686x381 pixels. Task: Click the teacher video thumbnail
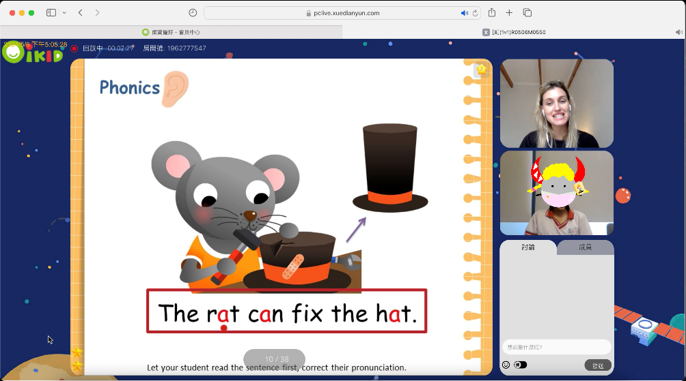556,104
